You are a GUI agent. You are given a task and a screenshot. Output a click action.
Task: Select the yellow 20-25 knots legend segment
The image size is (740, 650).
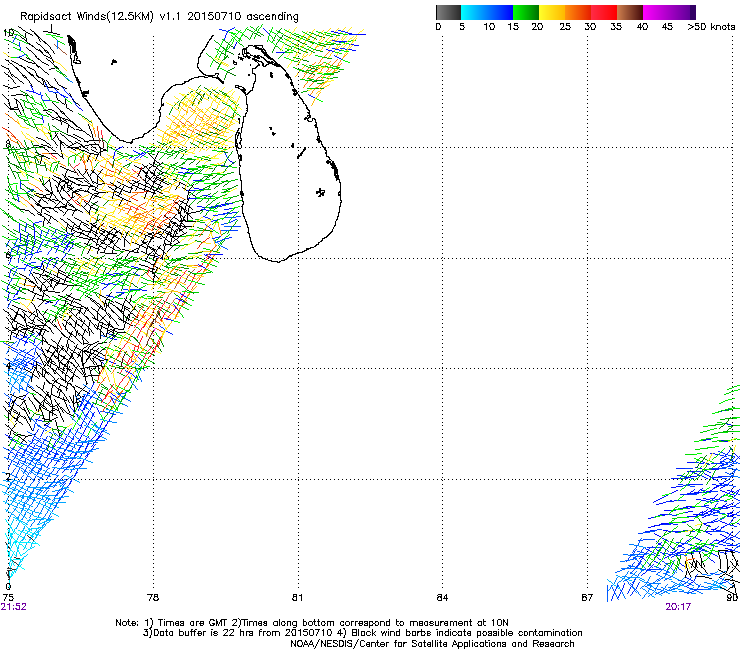[552, 12]
